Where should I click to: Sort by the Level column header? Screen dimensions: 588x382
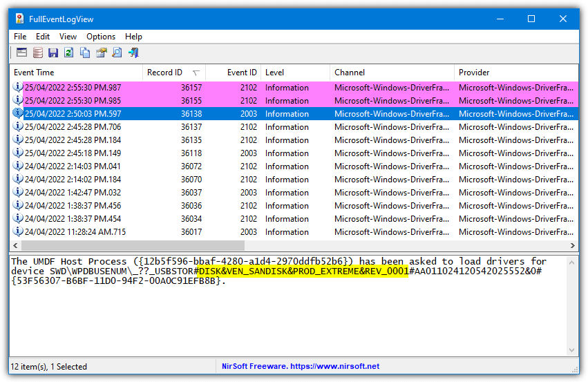[296, 73]
